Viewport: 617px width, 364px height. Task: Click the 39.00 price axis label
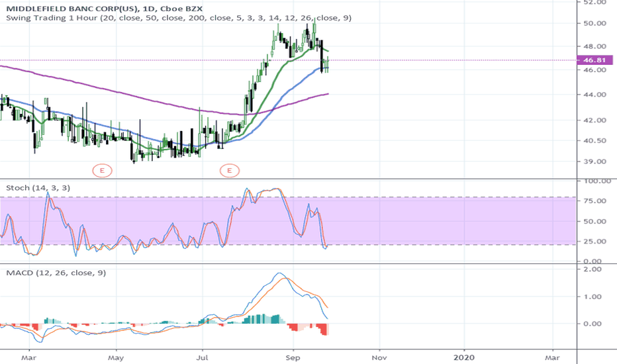pos(595,161)
